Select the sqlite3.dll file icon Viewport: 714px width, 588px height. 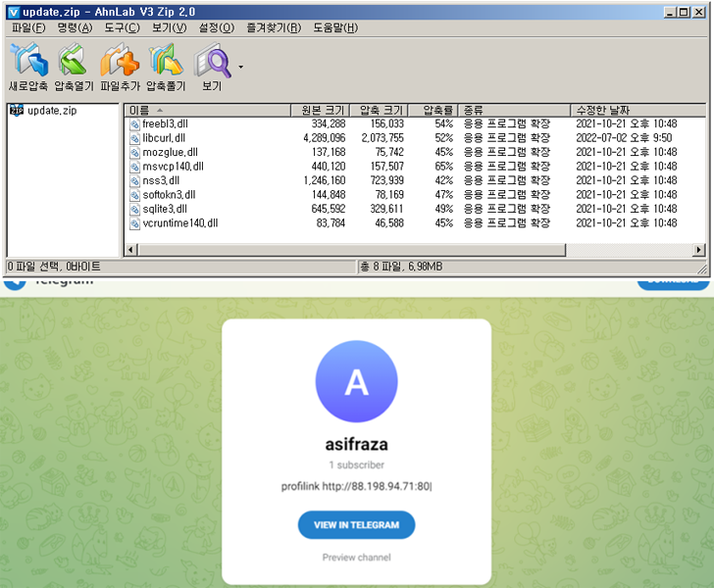pyautogui.click(x=134, y=209)
